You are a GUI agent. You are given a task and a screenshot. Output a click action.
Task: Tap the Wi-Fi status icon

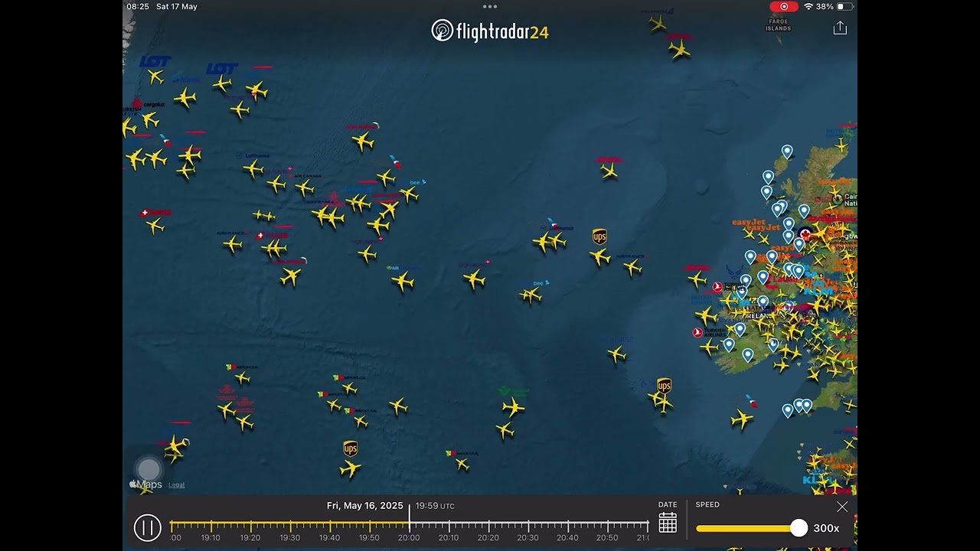click(x=808, y=7)
